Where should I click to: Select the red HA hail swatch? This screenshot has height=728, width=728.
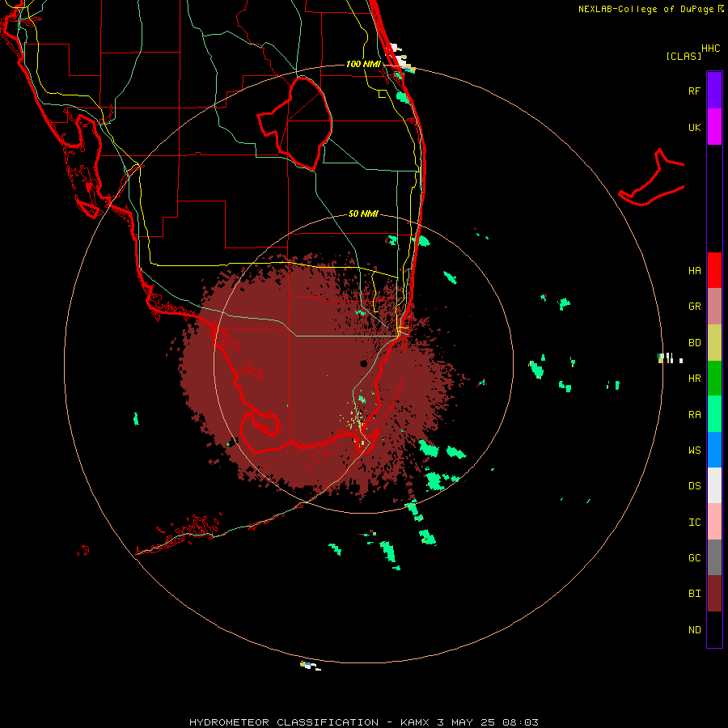point(714,270)
